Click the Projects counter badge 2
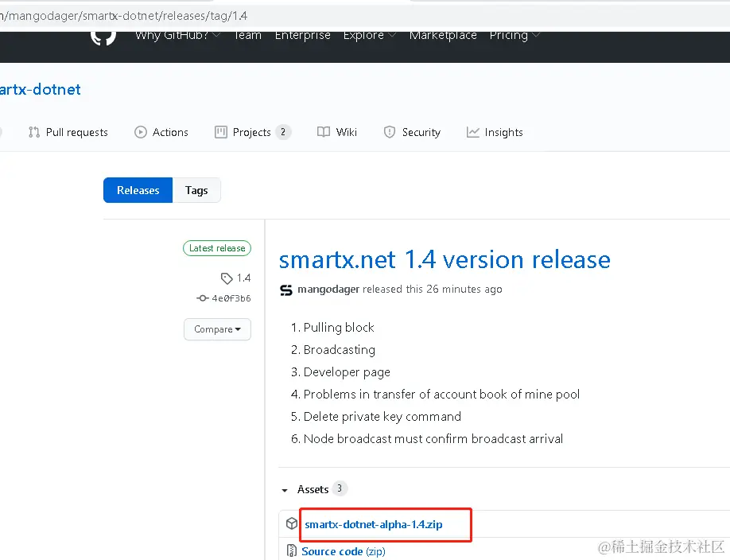The width and height of the screenshot is (730, 560). point(283,132)
